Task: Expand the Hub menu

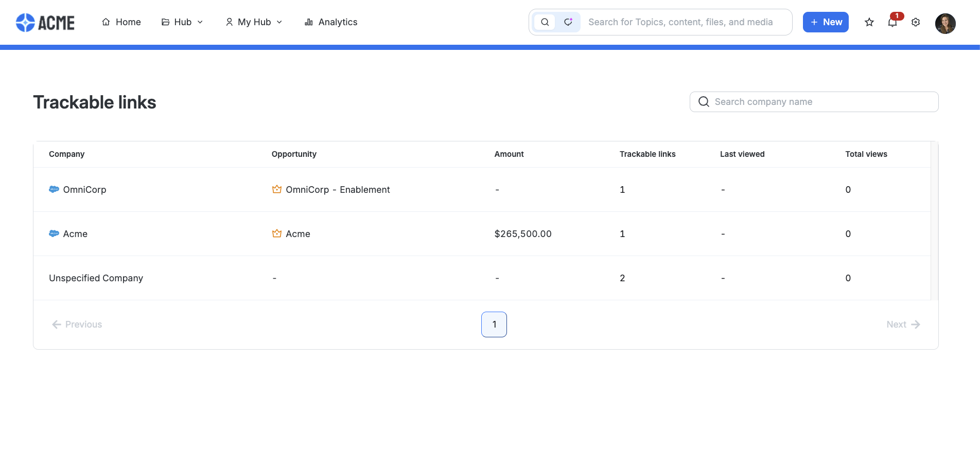Action: pyautogui.click(x=183, y=22)
